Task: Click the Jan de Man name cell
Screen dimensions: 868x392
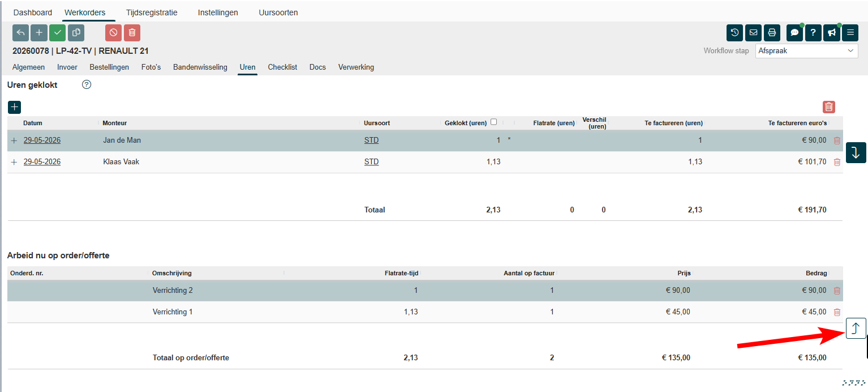Action: pos(122,140)
